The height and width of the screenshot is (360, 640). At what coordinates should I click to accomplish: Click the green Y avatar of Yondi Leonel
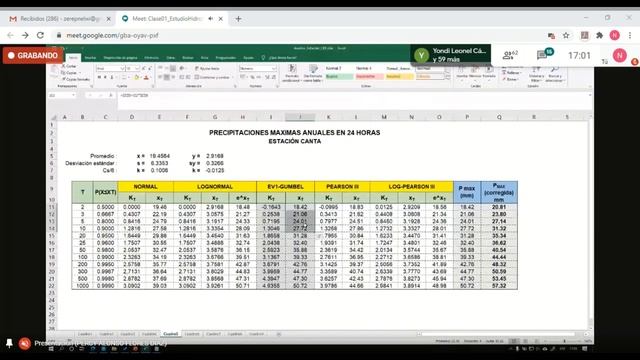coord(421,55)
